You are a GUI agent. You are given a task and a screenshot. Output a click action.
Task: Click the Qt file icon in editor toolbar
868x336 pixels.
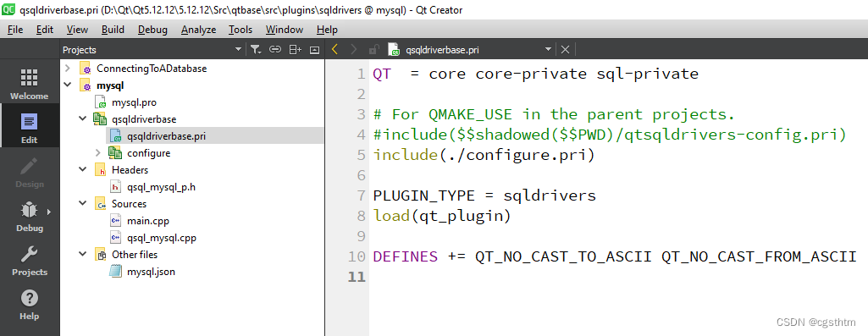394,50
